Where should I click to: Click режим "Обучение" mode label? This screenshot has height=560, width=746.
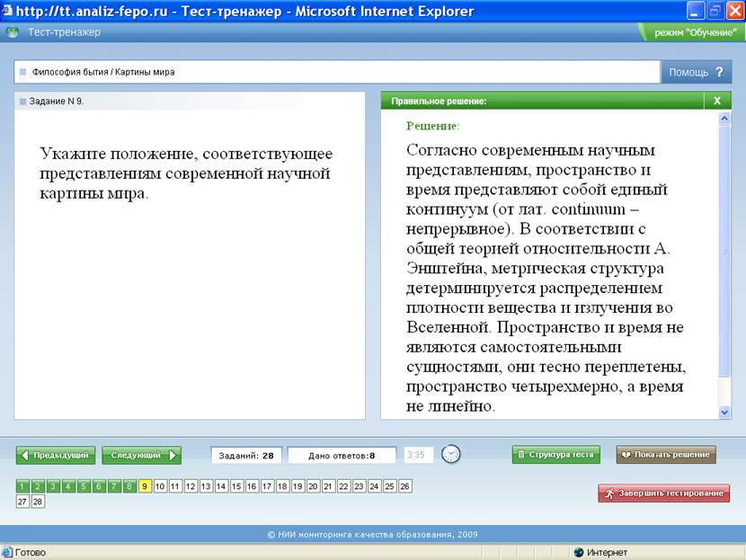click(695, 32)
